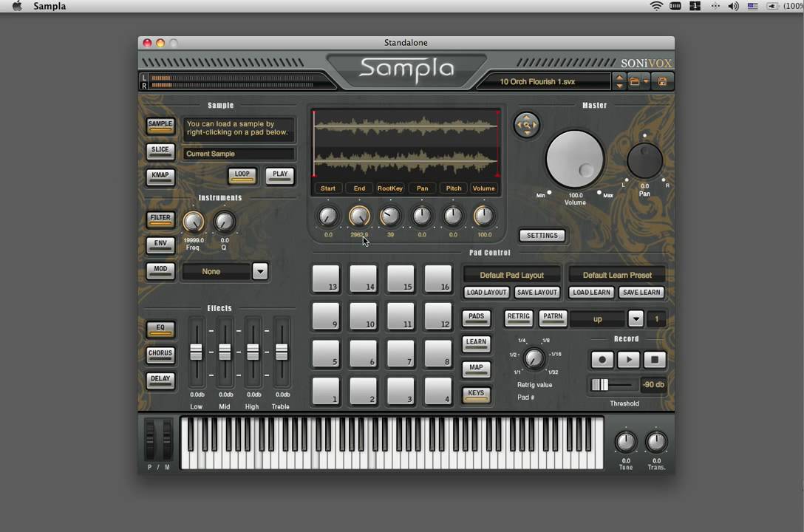
Task: Click the save preset disk icon
Action: [662, 81]
